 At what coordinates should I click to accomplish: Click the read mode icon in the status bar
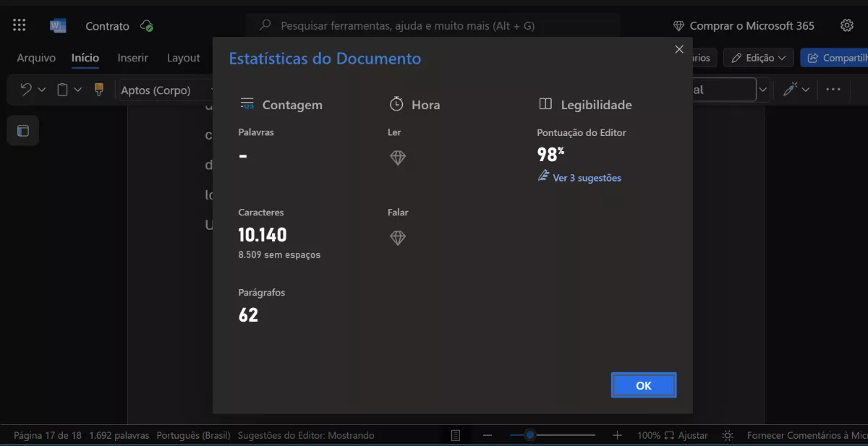click(455, 434)
